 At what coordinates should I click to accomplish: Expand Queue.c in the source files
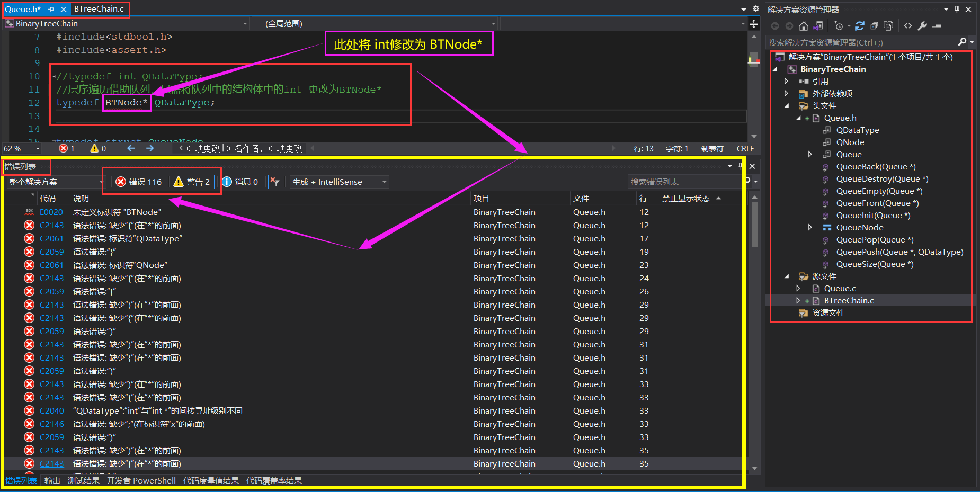(798, 289)
